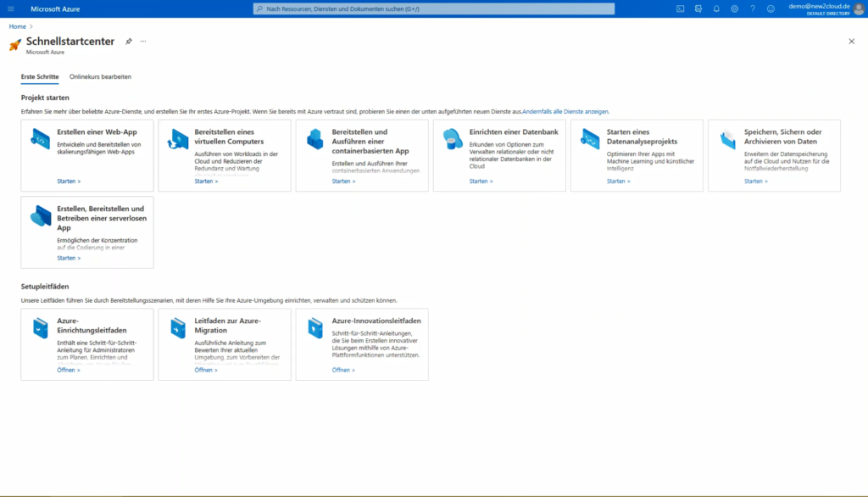Screen dimensions: 868x497
Task: Click the Datenanalyseprojekt card icon
Action: click(x=590, y=138)
